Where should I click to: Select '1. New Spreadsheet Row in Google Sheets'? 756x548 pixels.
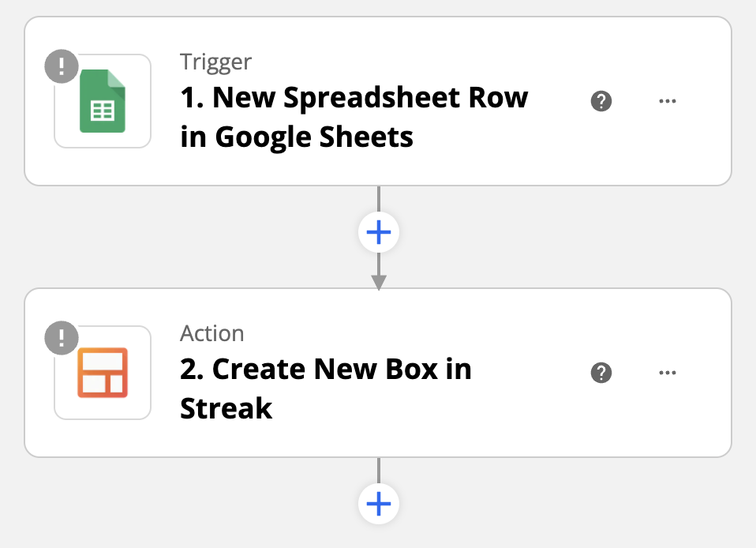tap(354, 117)
